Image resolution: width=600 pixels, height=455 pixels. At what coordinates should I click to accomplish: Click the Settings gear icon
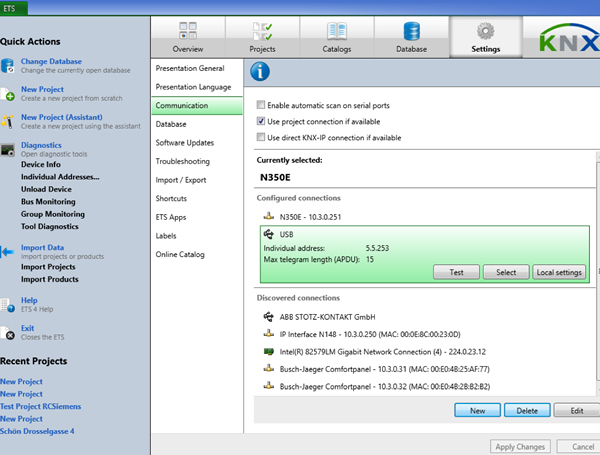tap(486, 31)
